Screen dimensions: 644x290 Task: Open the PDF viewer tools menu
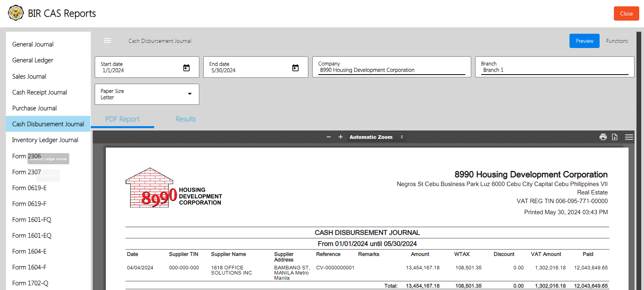pyautogui.click(x=629, y=137)
